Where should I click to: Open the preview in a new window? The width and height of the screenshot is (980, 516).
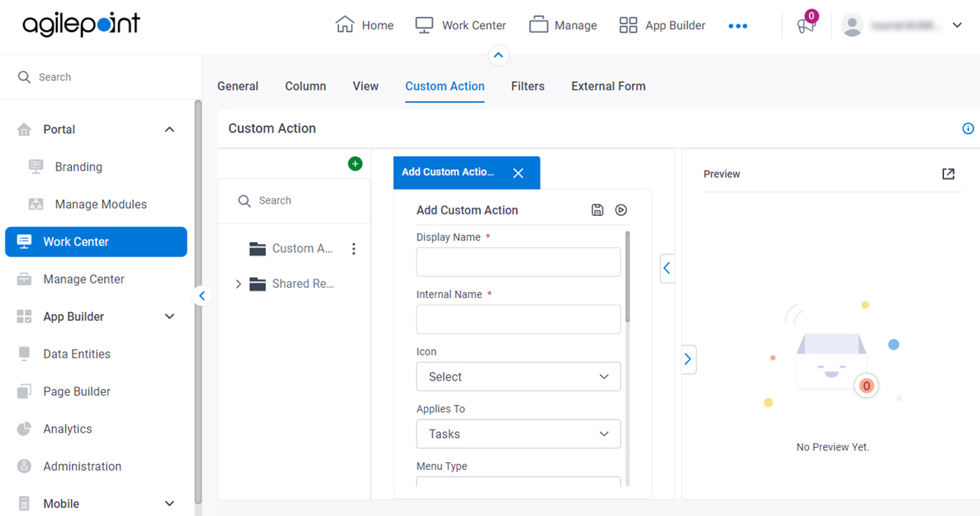(x=948, y=174)
